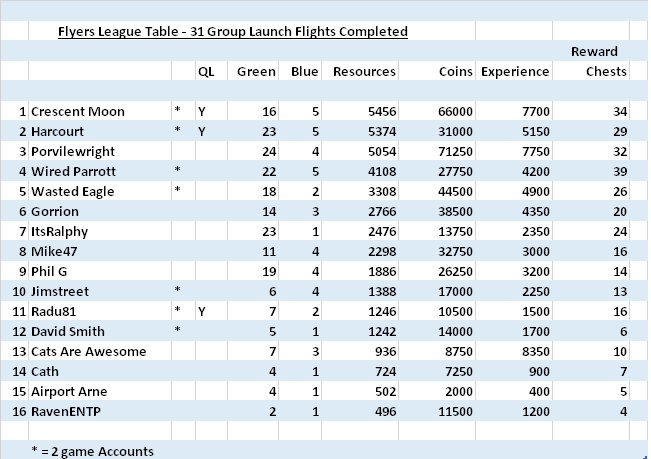Click Porvilewright's name in the table
651x459 pixels.
click(x=73, y=151)
